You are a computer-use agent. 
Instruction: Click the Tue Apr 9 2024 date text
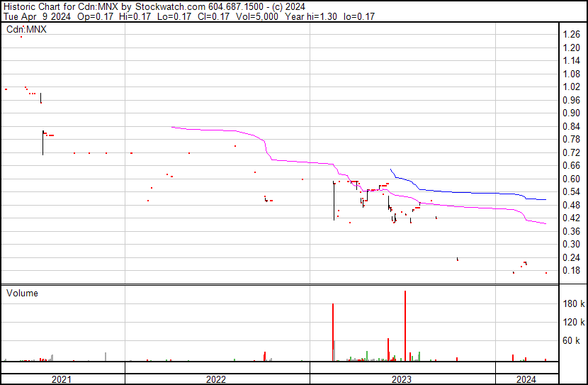click(x=37, y=16)
